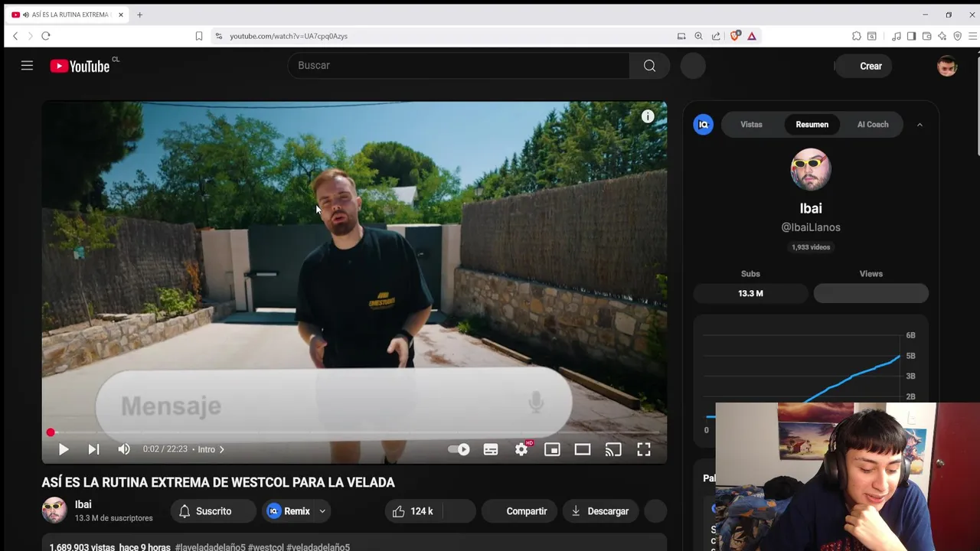Open the site information icon beside URL
The height and width of the screenshot is (551, 980).
218,36
